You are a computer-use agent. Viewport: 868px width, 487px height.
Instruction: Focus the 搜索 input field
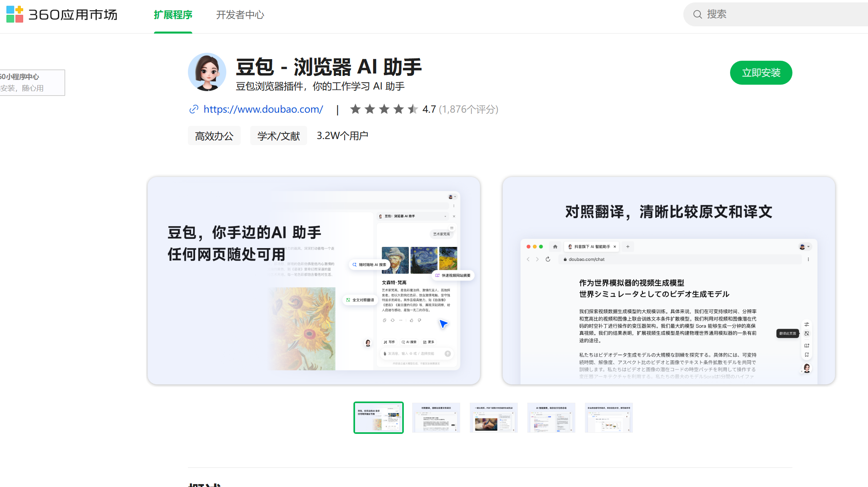780,14
